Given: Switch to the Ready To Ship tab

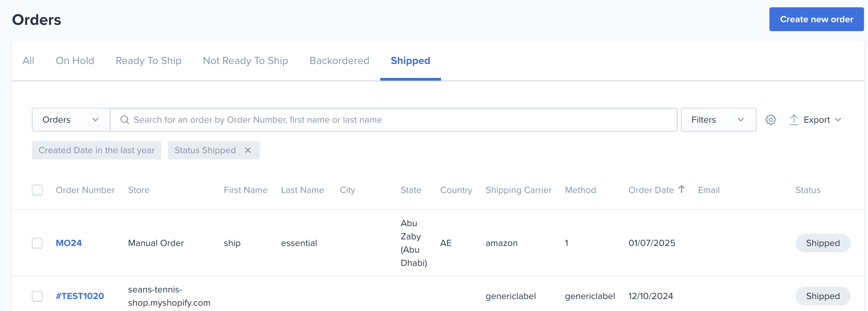Looking at the screenshot, I should 148,61.
